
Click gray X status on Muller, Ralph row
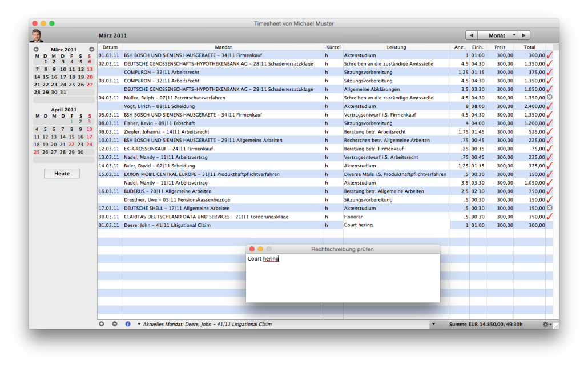[549, 98]
